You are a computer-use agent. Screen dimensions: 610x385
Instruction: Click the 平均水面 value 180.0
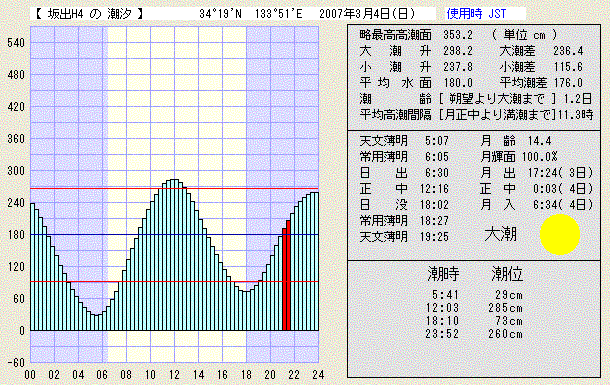458,83
